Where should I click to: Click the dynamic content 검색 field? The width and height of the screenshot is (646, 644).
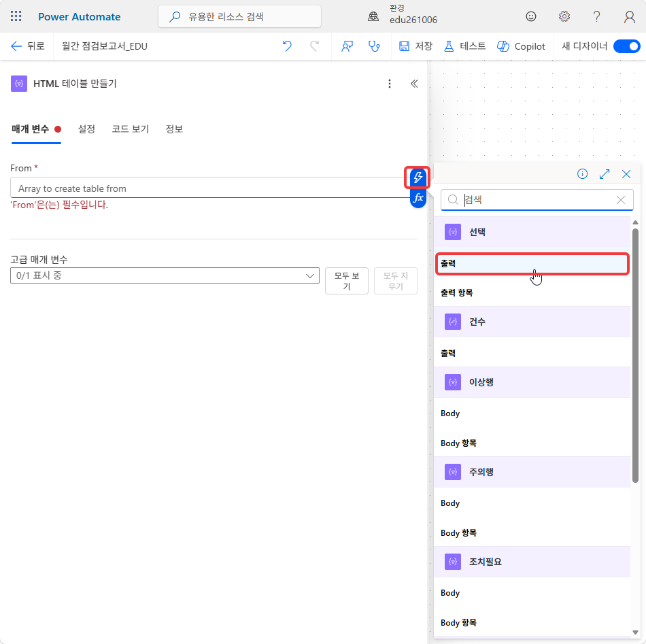click(537, 200)
